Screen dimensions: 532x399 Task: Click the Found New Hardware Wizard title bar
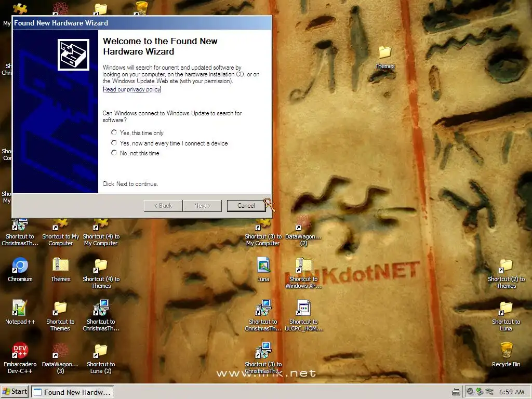pyautogui.click(x=142, y=23)
